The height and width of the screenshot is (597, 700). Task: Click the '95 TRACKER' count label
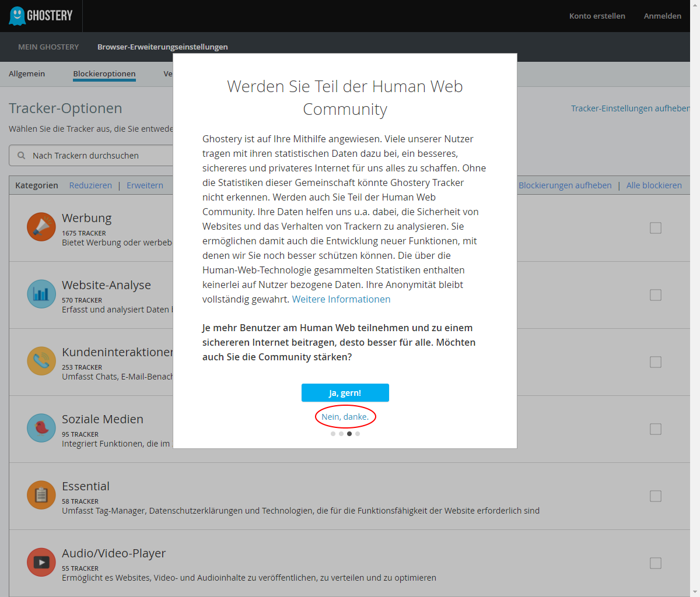(x=80, y=434)
